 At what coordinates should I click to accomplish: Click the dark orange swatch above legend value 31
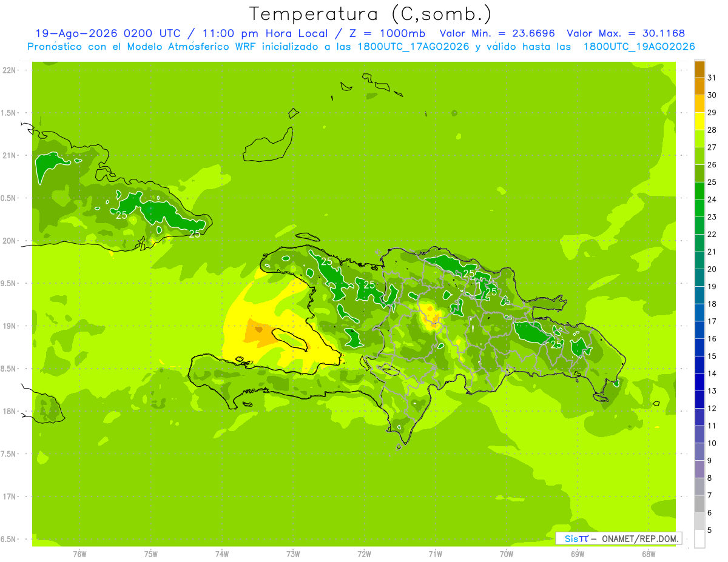(699, 70)
